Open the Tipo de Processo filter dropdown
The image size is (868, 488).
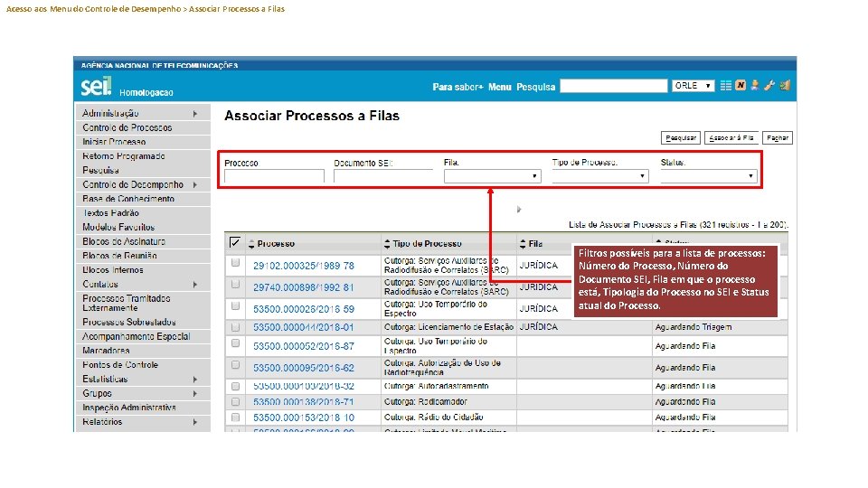pos(600,176)
